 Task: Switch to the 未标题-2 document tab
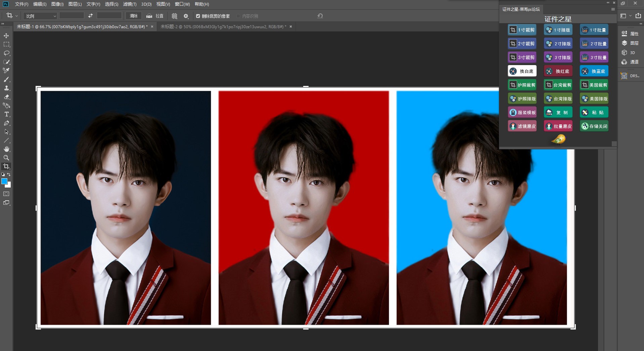click(222, 27)
